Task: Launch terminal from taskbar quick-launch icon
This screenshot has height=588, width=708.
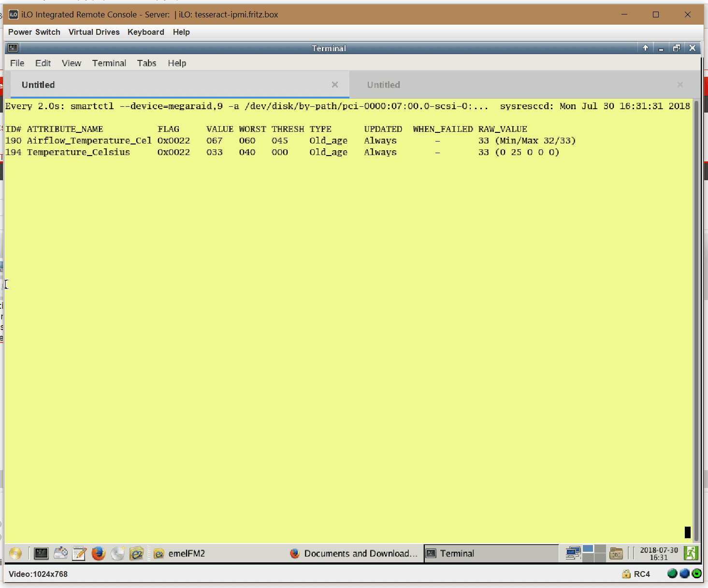Action: coord(42,553)
